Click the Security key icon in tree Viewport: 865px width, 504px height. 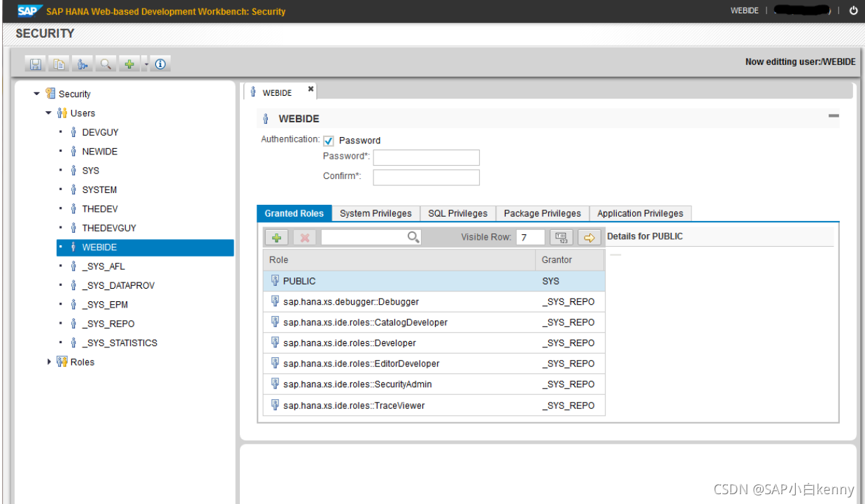click(x=50, y=94)
